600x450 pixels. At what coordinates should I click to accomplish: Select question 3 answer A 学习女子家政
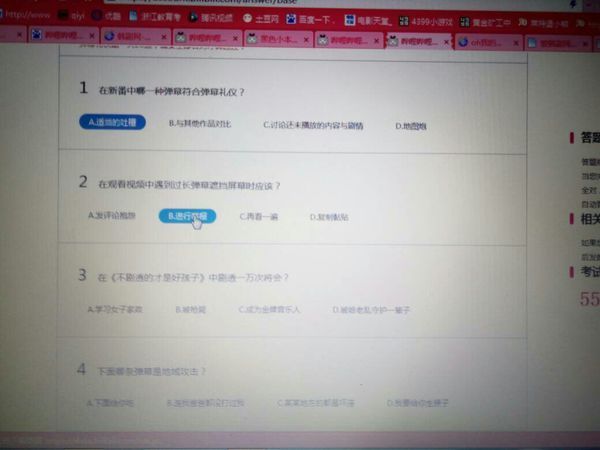(115, 309)
